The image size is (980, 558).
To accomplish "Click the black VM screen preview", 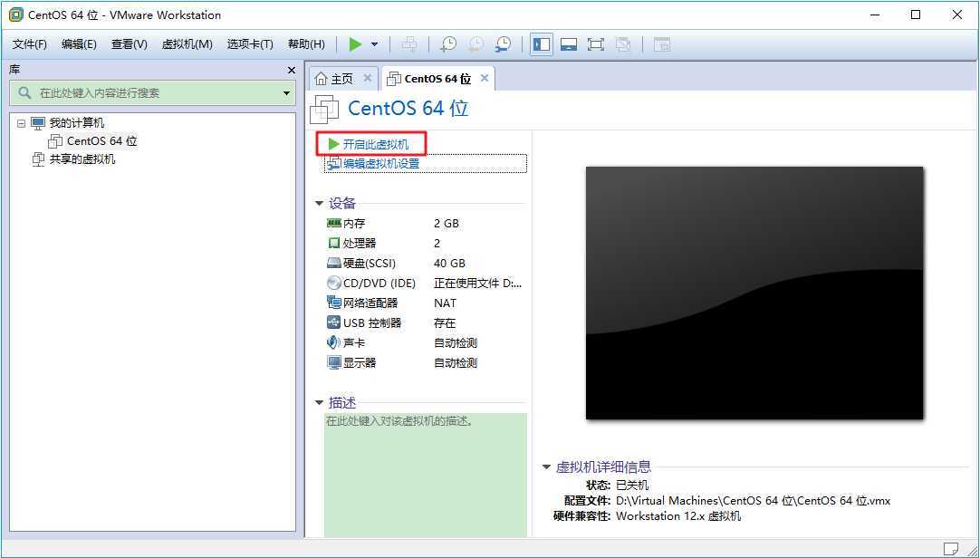I will point(754,293).
